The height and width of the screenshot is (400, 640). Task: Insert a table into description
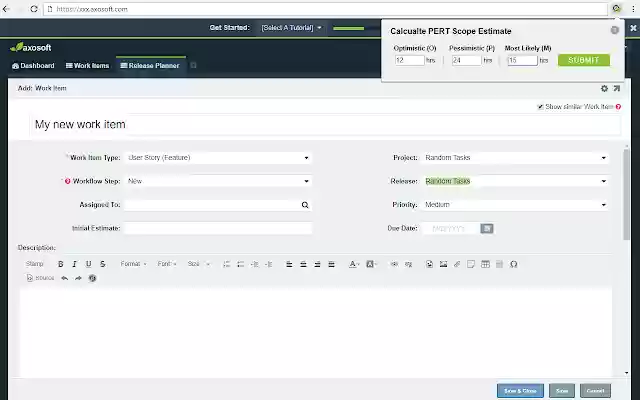click(x=485, y=264)
